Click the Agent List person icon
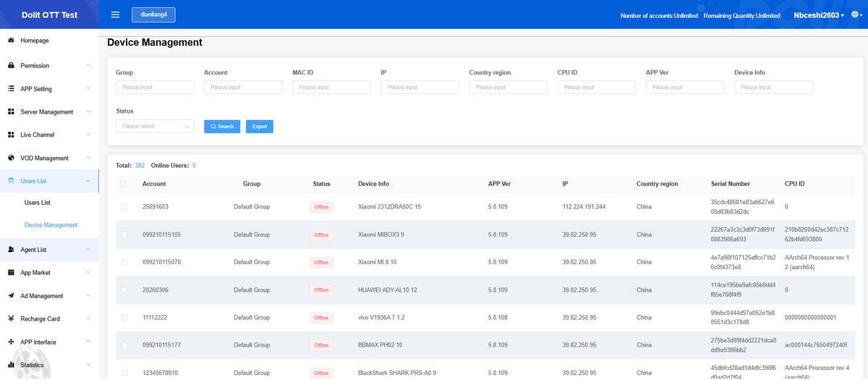 [x=12, y=250]
